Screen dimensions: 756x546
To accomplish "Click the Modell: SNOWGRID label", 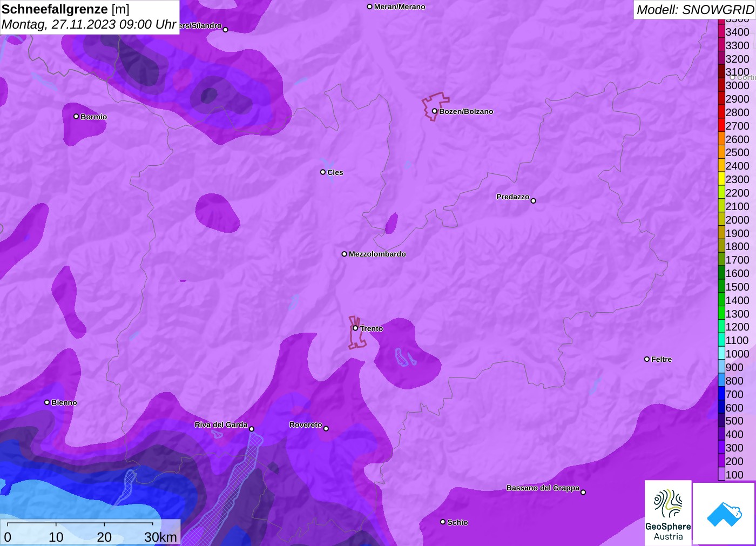I will pos(695,10).
